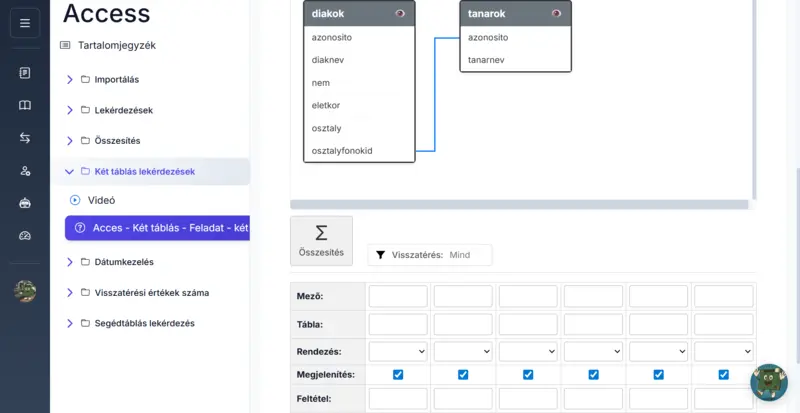
Task: Click the Visszatérés filter field
Action: (x=467, y=255)
